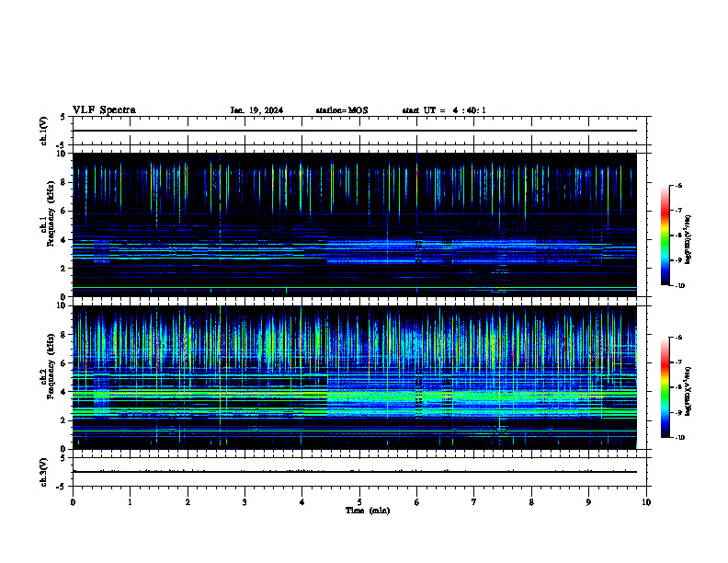This screenshot has height=563, width=728.
Task: Click time axis tick label "6"
Action: pyautogui.click(x=417, y=502)
